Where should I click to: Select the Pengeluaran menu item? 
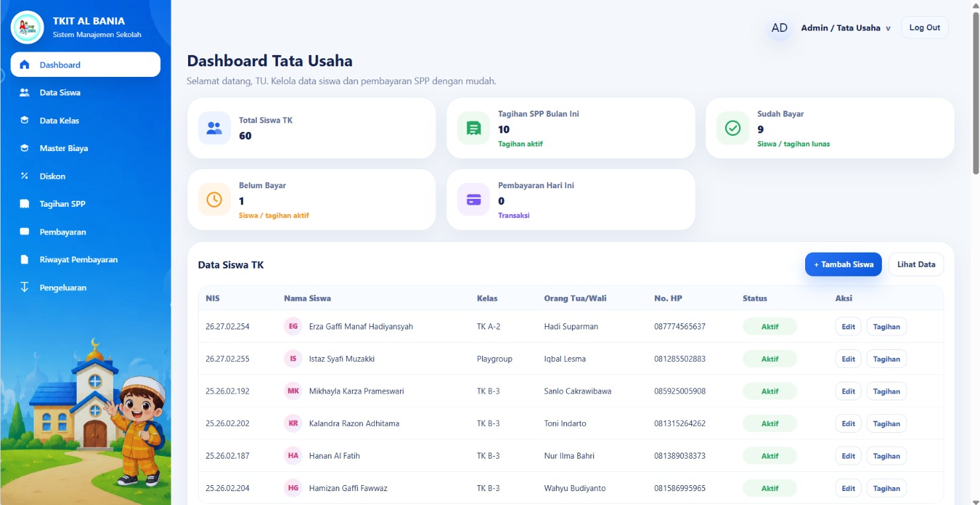(85, 288)
